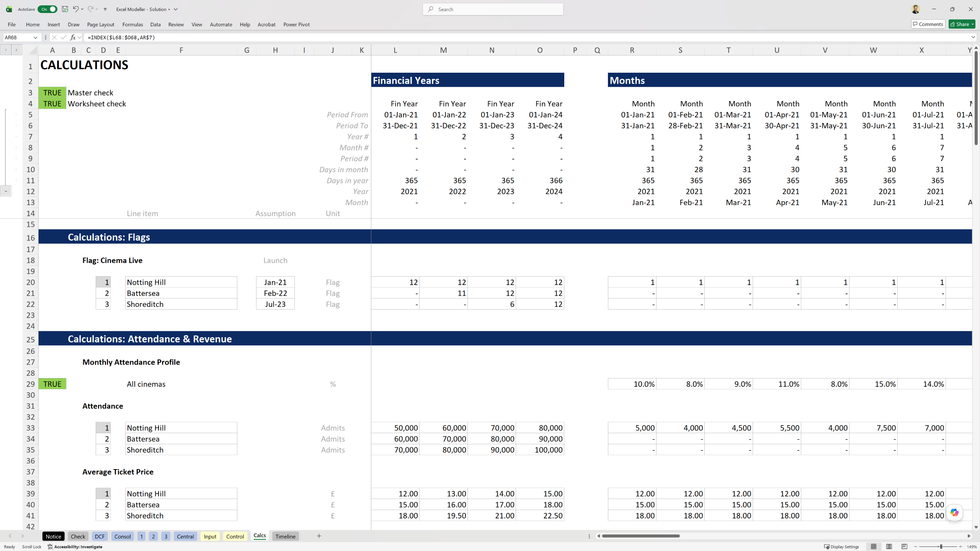This screenshot has width=980, height=551.
Task: Click the Insert Function fx icon
Action: 73,37
